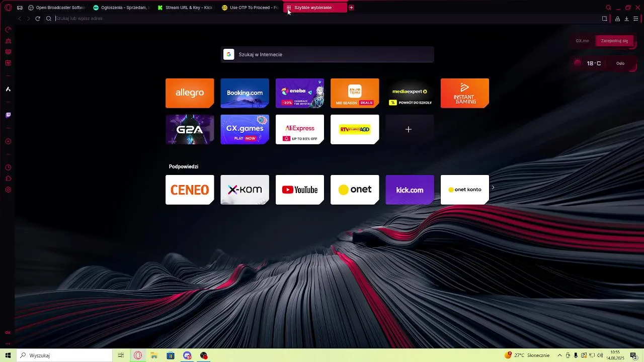This screenshot has height=362, width=644.
Task: Open Microsoft Store on the taskbar
Action: pyautogui.click(x=171, y=355)
